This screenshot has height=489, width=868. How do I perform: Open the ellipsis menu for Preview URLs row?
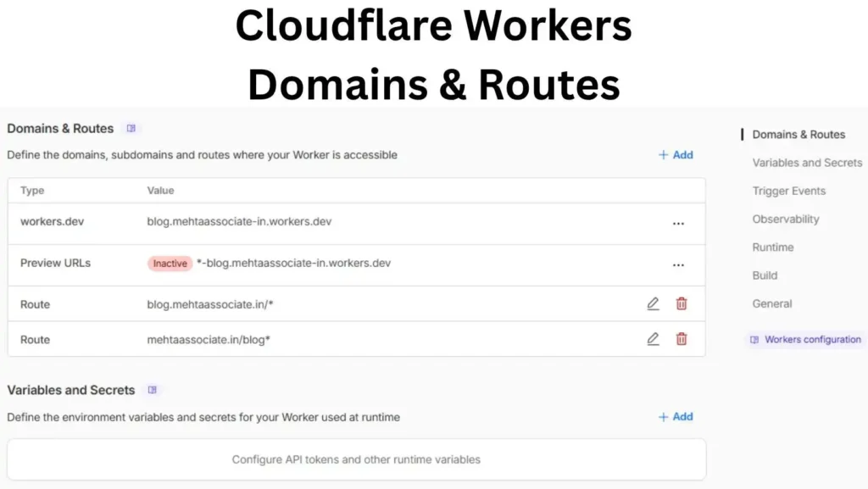click(678, 264)
